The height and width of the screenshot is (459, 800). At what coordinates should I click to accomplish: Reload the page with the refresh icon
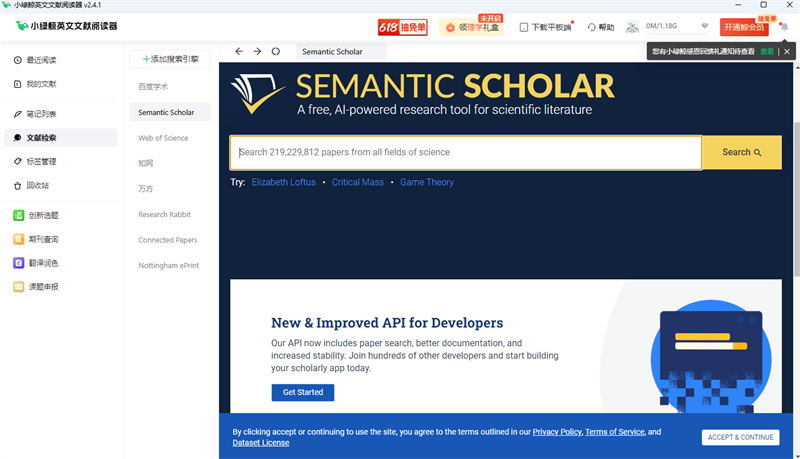(x=276, y=52)
